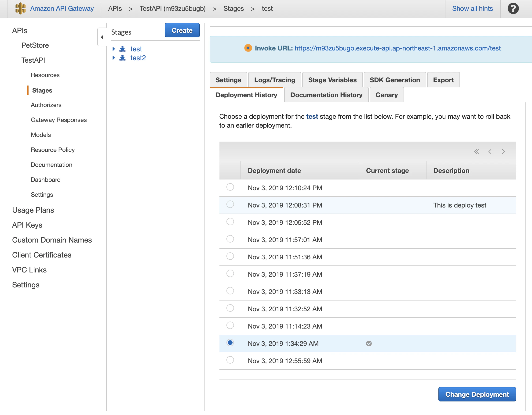The image size is (532, 415).
Task: Click the stage icon beside test
Action: [x=123, y=49]
